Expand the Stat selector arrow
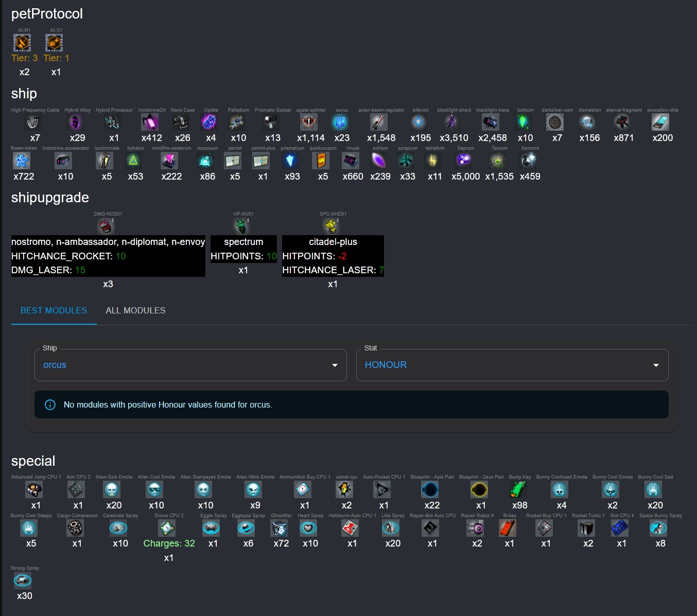The width and height of the screenshot is (697, 616). tap(656, 365)
